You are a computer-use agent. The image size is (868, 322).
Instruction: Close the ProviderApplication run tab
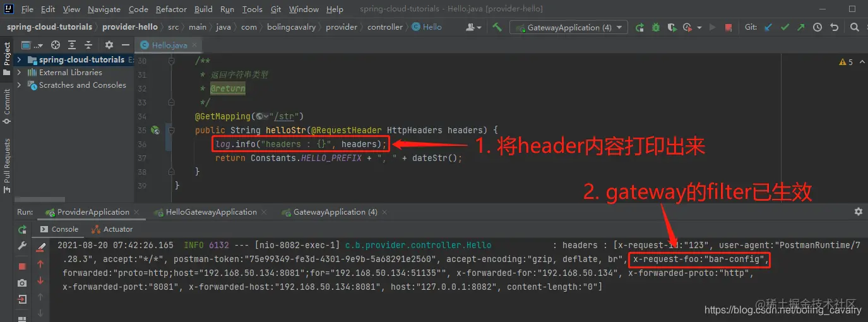coord(137,212)
